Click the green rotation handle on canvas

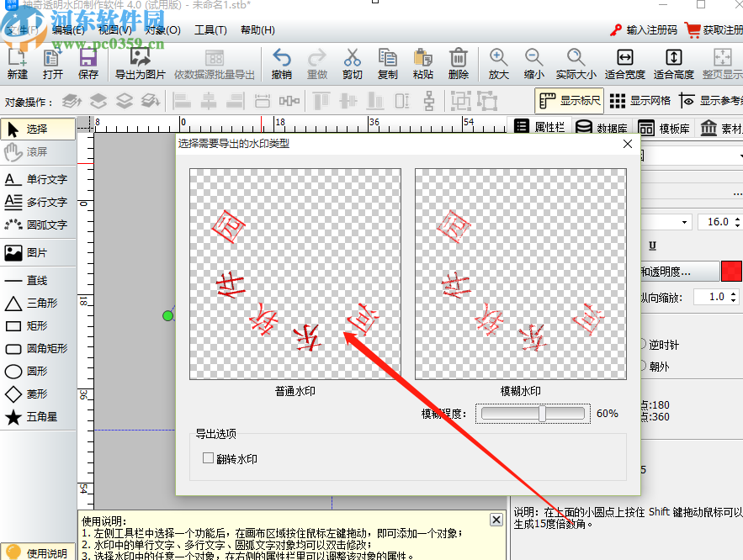[x=167, y=316]
